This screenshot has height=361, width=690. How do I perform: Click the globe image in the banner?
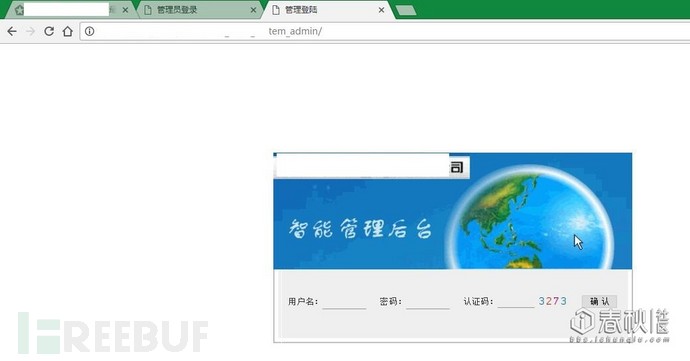coord(529,217)
